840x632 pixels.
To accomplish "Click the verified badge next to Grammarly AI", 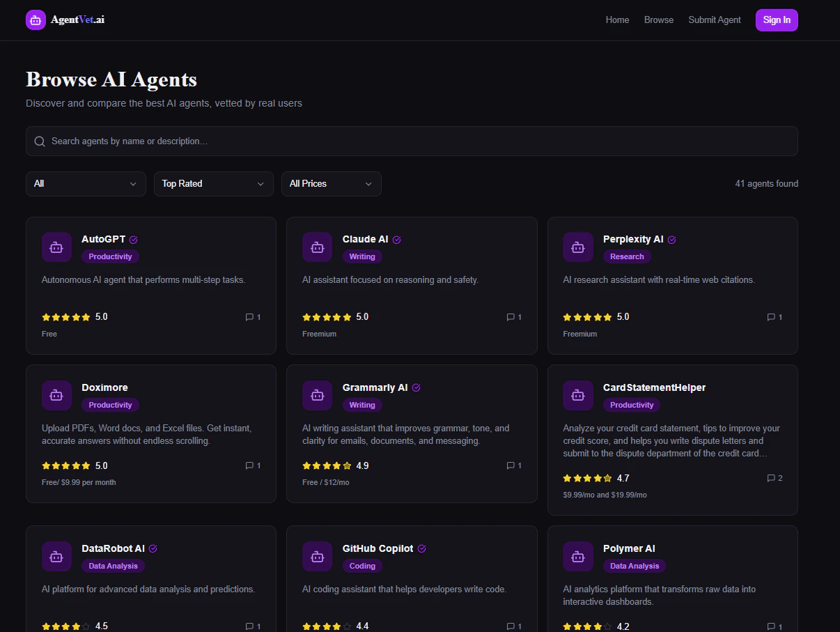I will [x=417, y=388].
